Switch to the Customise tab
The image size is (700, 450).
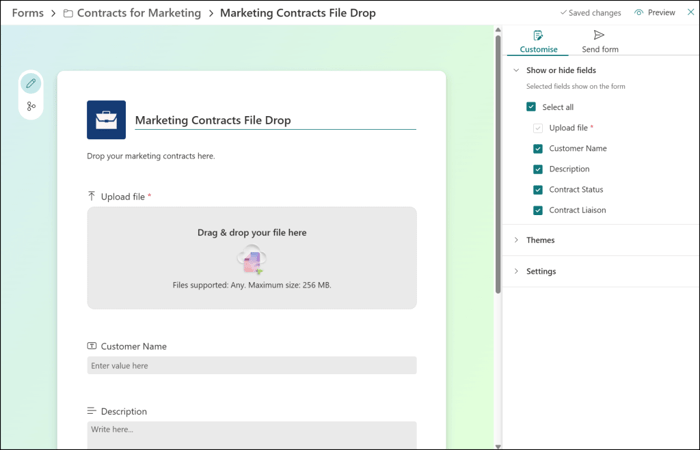[538, 42]
